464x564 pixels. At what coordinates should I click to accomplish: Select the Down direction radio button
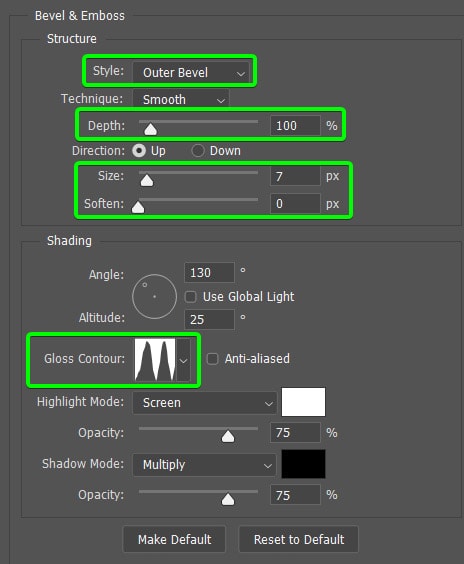click(198, 150)
